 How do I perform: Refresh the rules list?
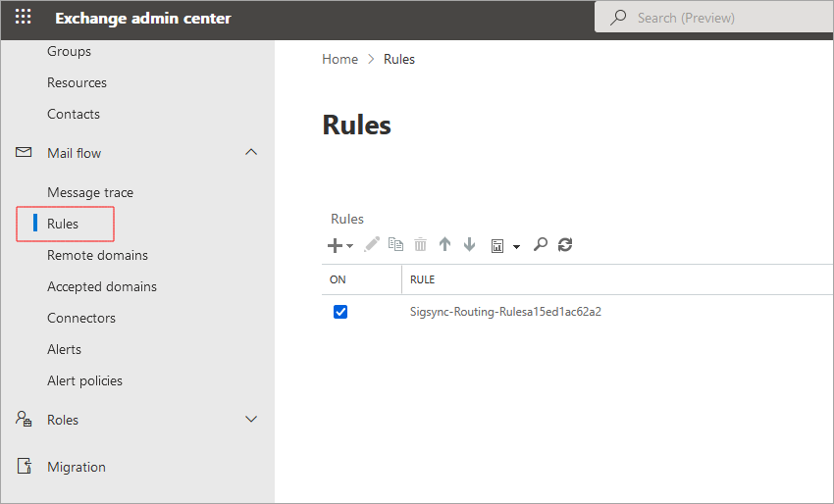click(564, 245)
